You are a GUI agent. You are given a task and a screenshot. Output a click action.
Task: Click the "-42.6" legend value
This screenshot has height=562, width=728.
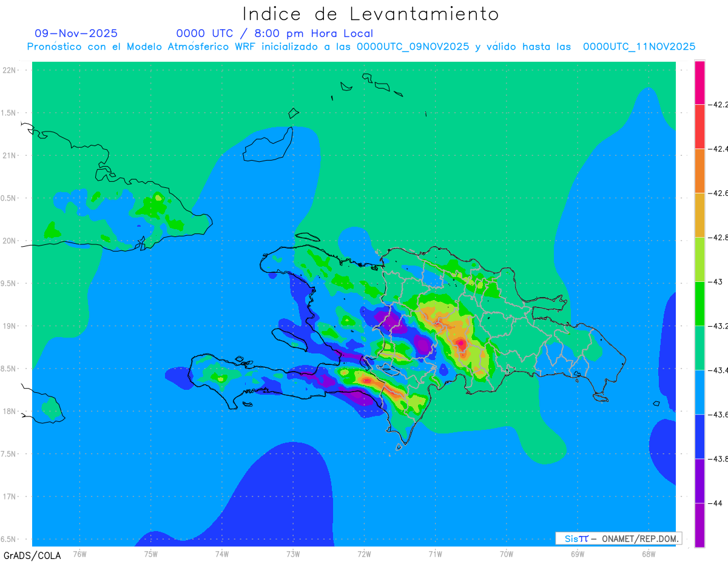(x=718, y=193)
